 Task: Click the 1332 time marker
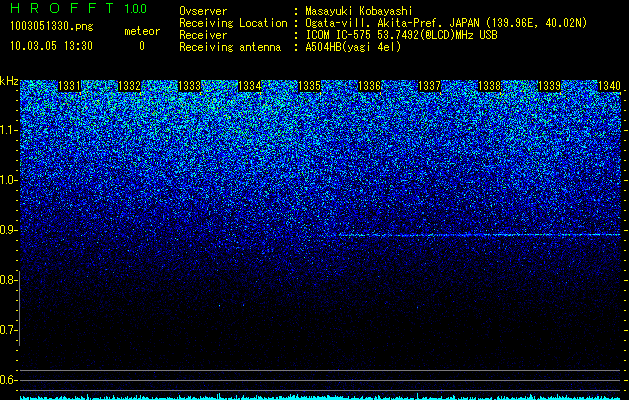[130, 86]
